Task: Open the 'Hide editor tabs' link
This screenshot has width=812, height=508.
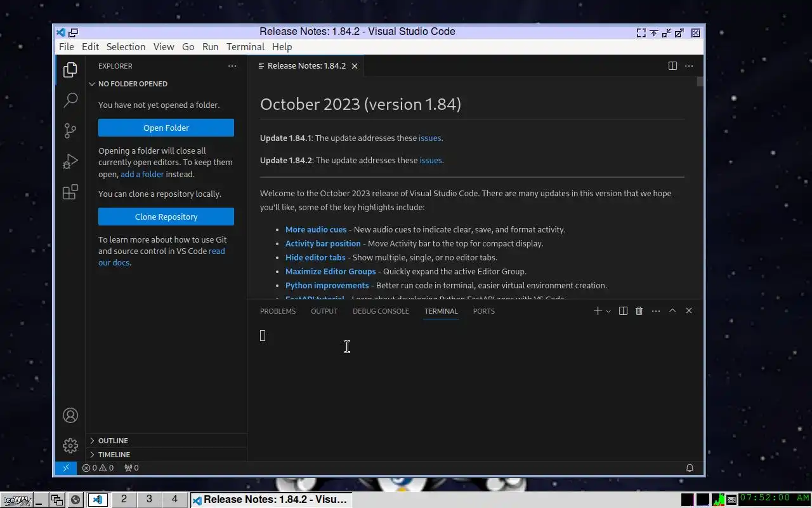Action: point(315,257)
